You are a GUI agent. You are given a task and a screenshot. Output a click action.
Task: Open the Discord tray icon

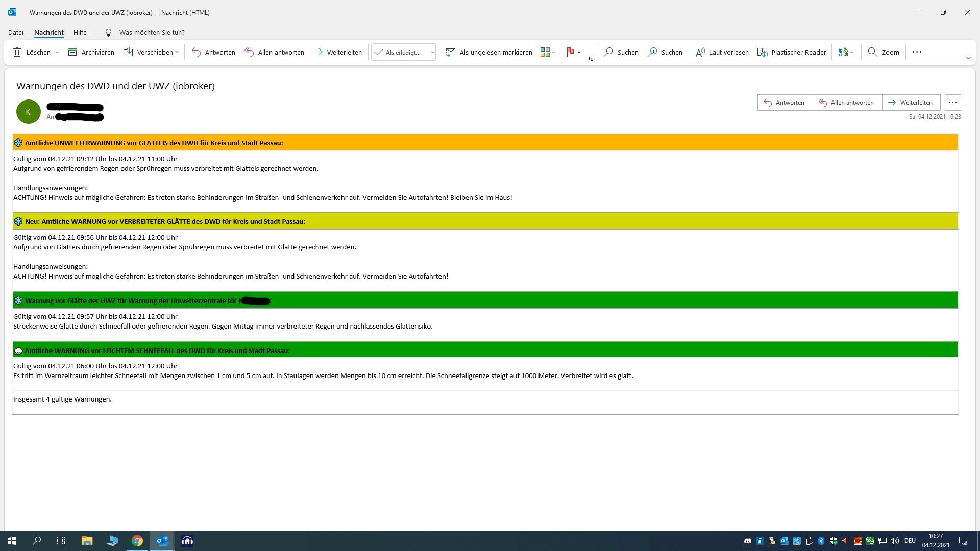(748, 541)
